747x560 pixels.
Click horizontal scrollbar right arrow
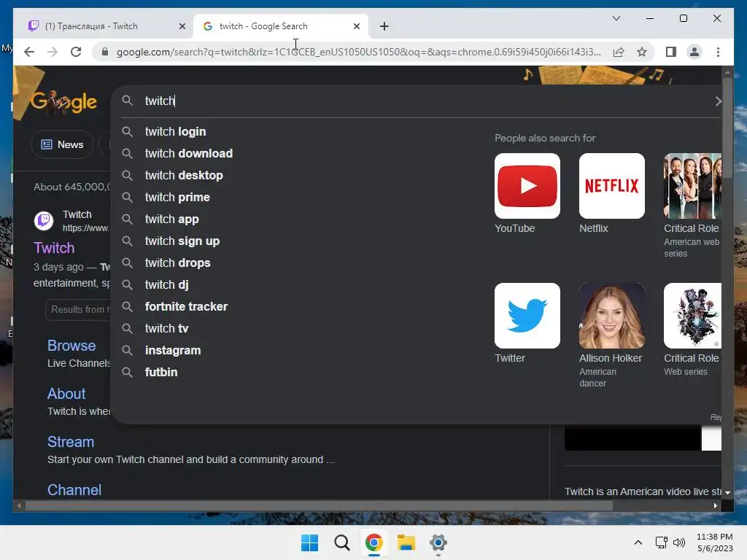point(715,506)
